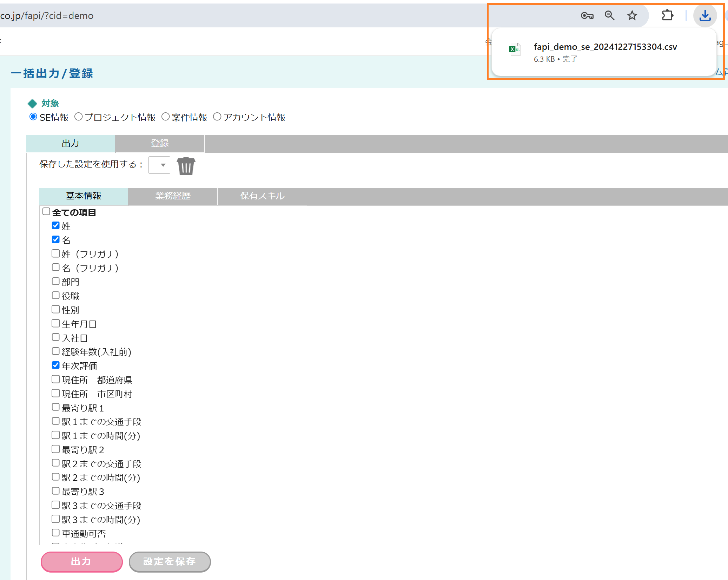728x580 pixels.
Task: Click the zoom magnifier icon in address bar
Action: [x=609, y=15]
